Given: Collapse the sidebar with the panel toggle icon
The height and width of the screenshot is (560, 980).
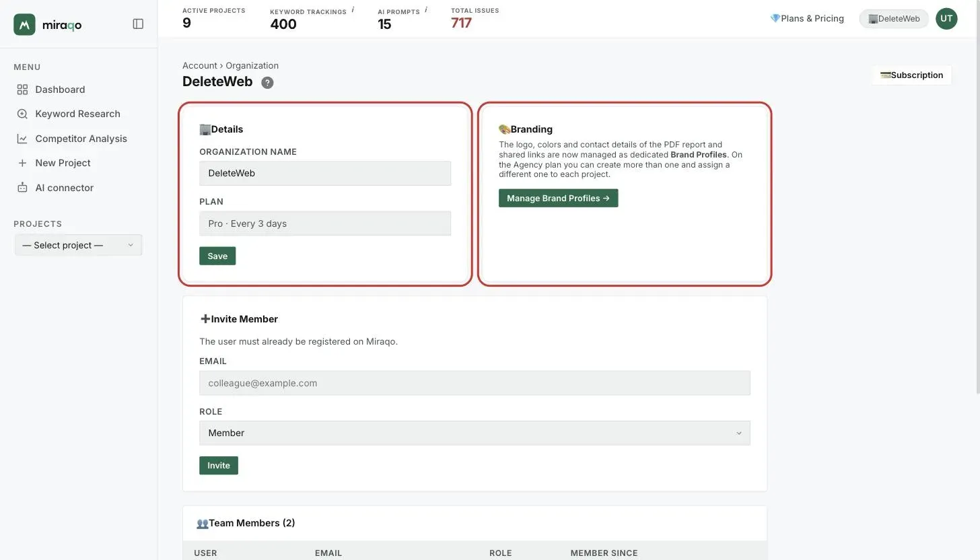Looking at the screenshot, I should (x=138, y=24).
